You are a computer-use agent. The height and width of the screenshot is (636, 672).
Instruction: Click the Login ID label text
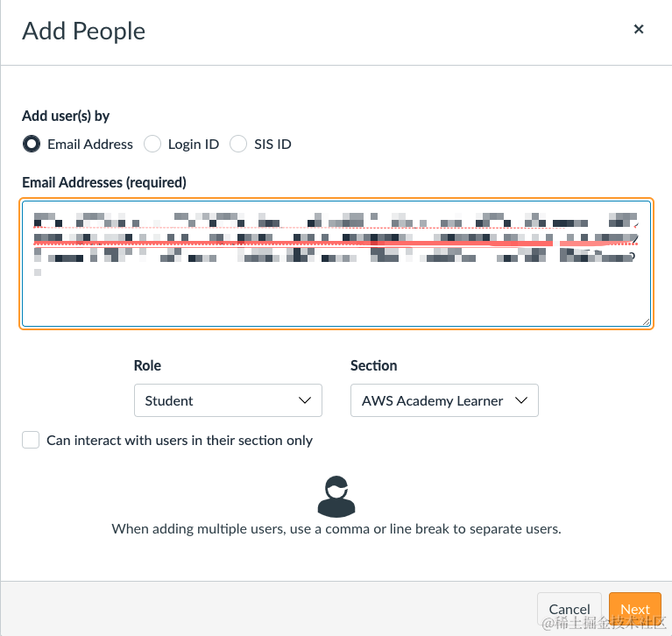(194, 145)
